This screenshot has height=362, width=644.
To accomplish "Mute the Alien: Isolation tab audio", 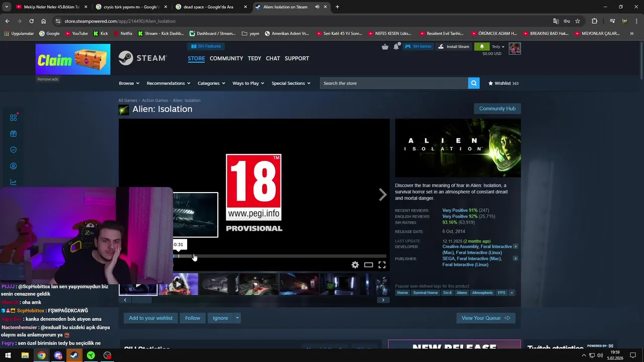I will 317,7.
